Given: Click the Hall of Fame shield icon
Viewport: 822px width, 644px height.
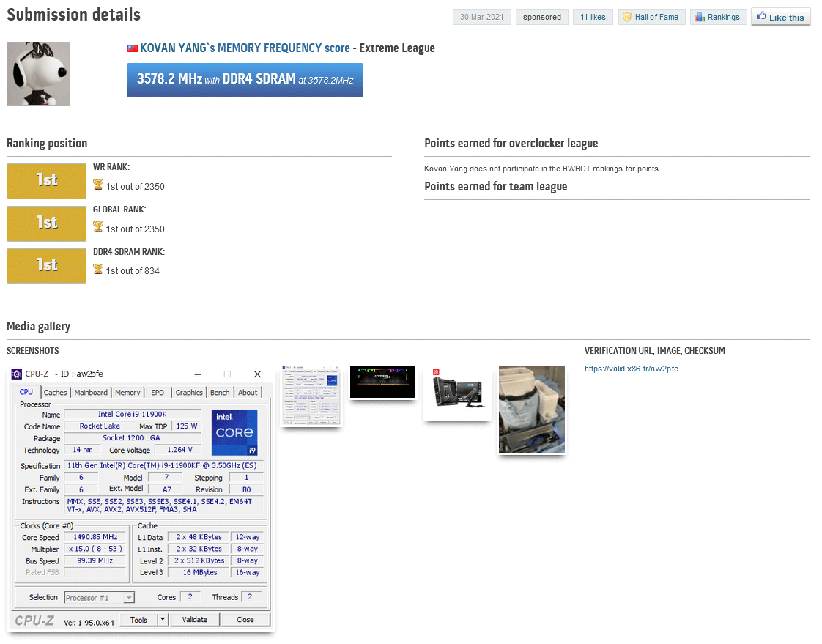Looking at the screenshot, I should tap(626, 18).
